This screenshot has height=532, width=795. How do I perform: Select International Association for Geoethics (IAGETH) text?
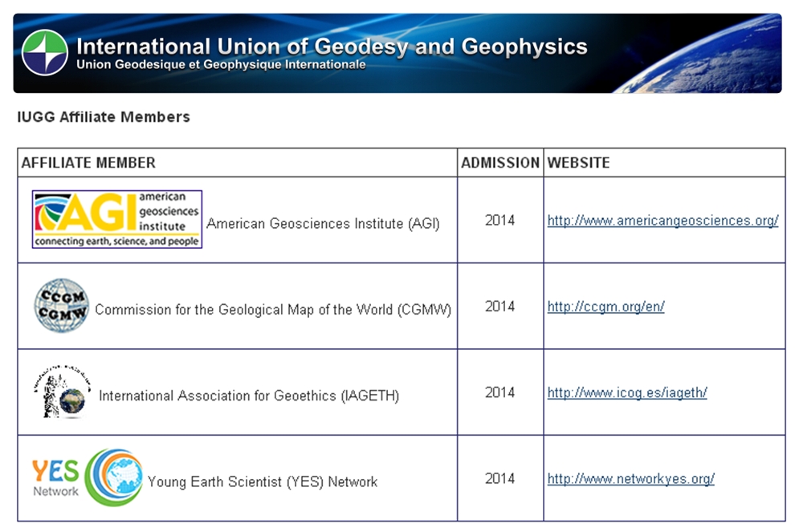(249, 396)
